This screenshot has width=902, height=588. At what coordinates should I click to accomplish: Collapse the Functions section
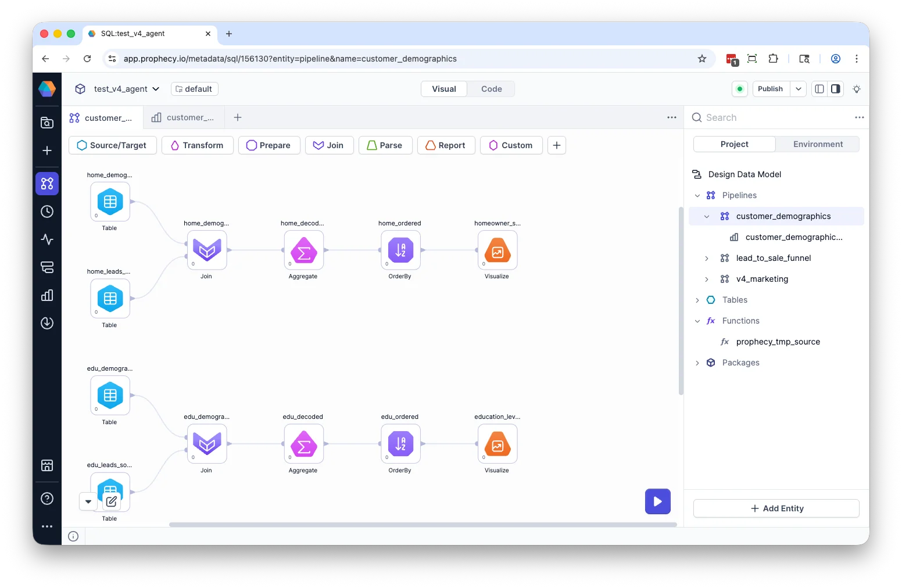click(697, 321)
